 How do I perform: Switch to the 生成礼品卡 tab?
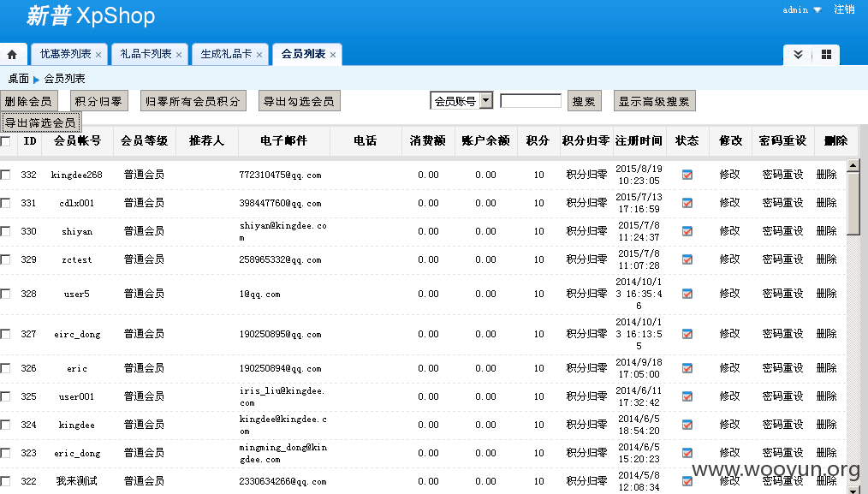[x=226, y=54]
